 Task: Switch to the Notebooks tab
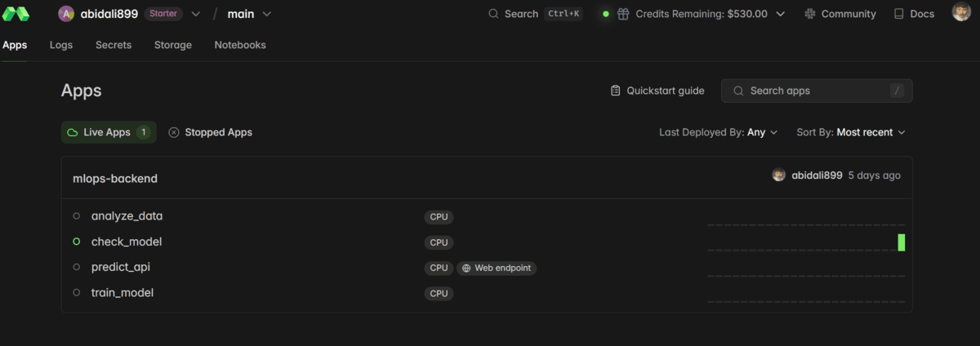[240, 45]
